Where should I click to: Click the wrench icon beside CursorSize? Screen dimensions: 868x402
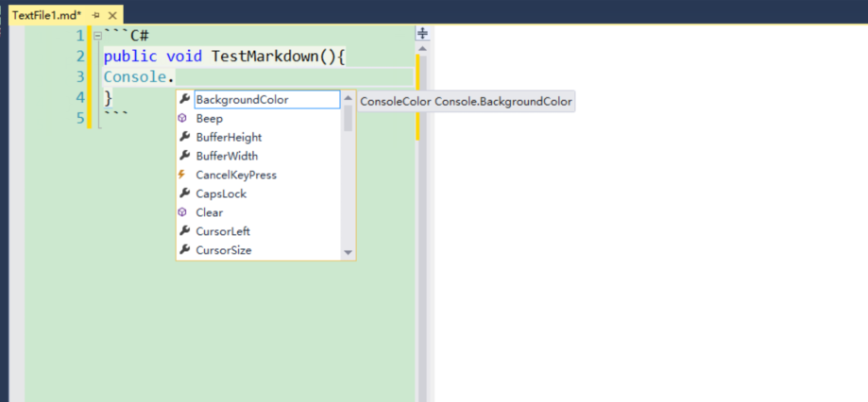coord(185,250)
